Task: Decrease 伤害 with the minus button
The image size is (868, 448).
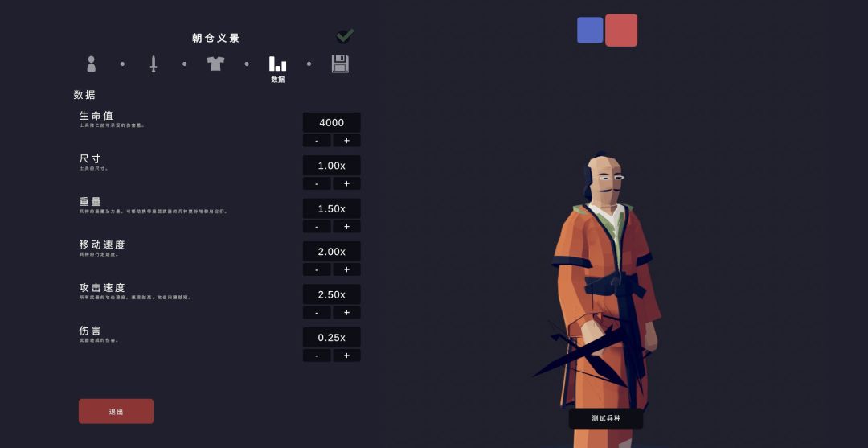Action: click(x=317, y=355)
